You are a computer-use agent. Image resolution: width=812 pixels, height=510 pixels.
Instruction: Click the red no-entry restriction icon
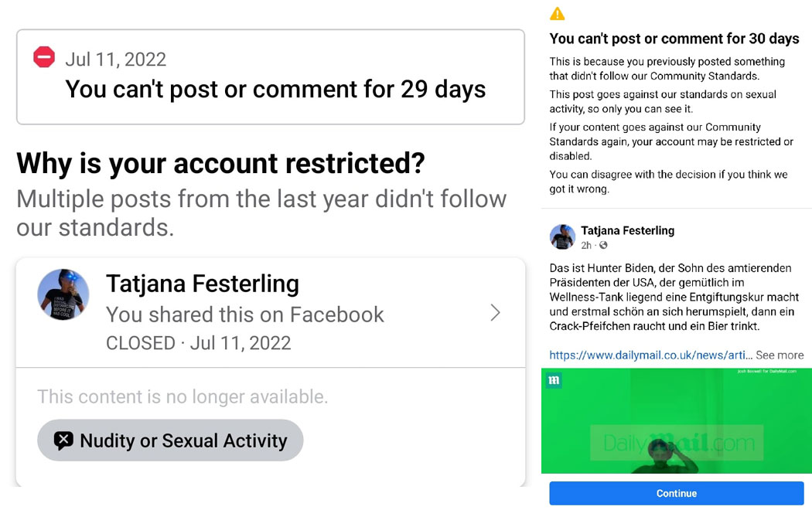point(44,57)
